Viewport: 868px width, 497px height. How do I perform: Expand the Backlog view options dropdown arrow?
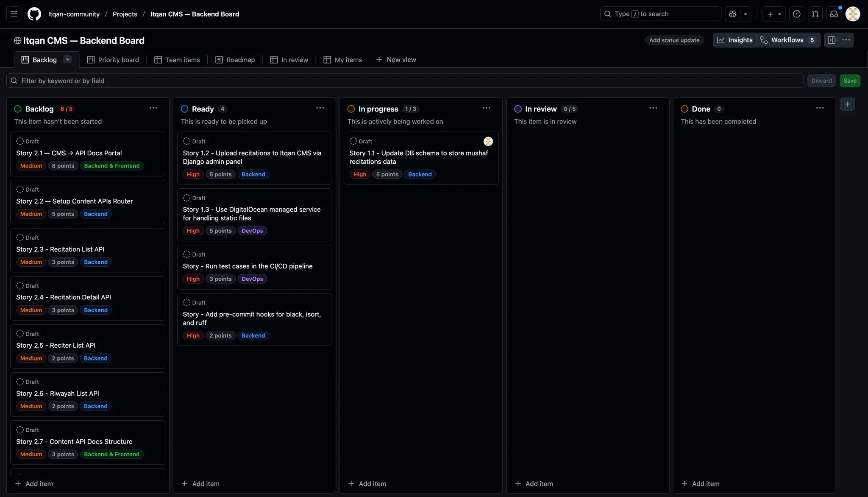[67, 59]
